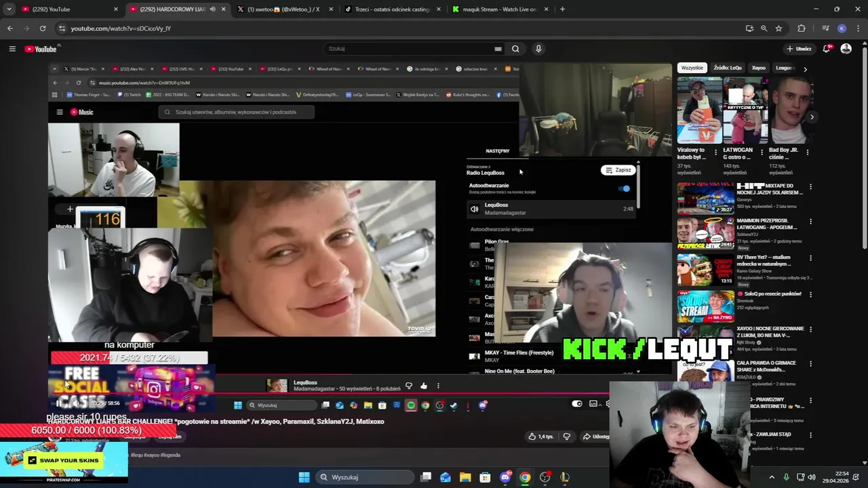
Task: Bookmark this page with the star icon
Action: [778, 28]
